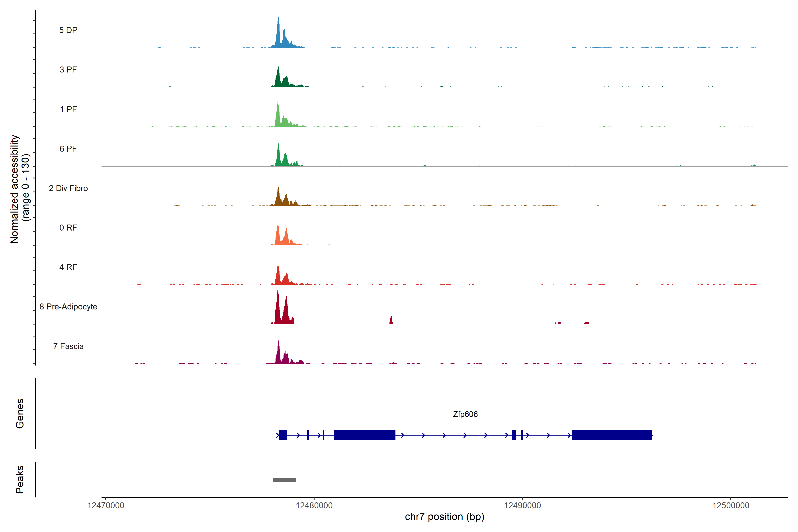798x532 pixels.
Task: Click the Zfp606 gene name
Action: pyautogui.click(x=465, y=414)
